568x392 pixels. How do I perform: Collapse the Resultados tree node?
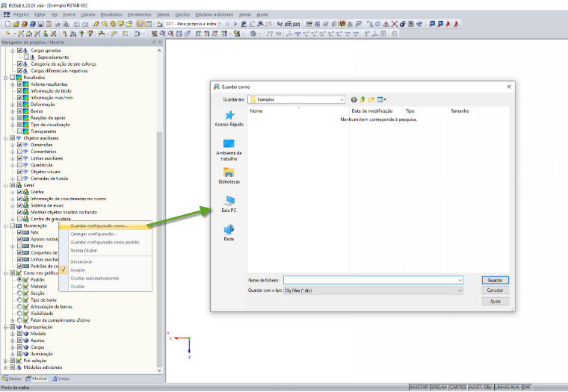pyautogui.click(x=6, y=78)
